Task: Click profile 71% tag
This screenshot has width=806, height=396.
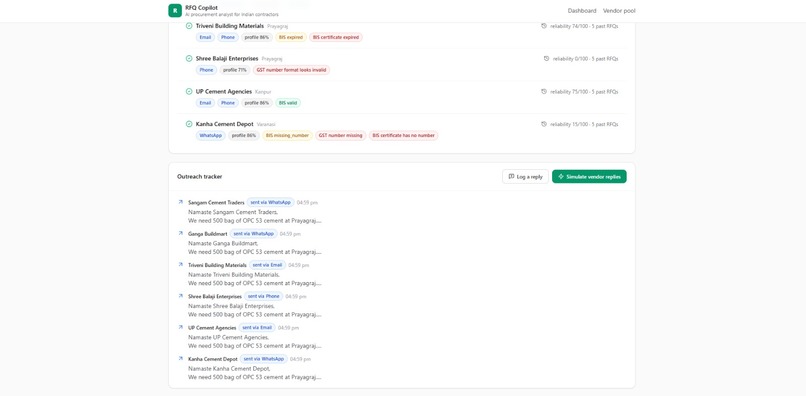Action: click(235, 70)
